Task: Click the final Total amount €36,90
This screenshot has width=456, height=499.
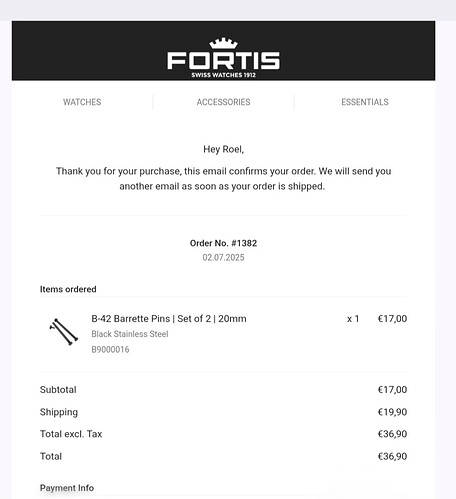Action: [x=392, y=456]
